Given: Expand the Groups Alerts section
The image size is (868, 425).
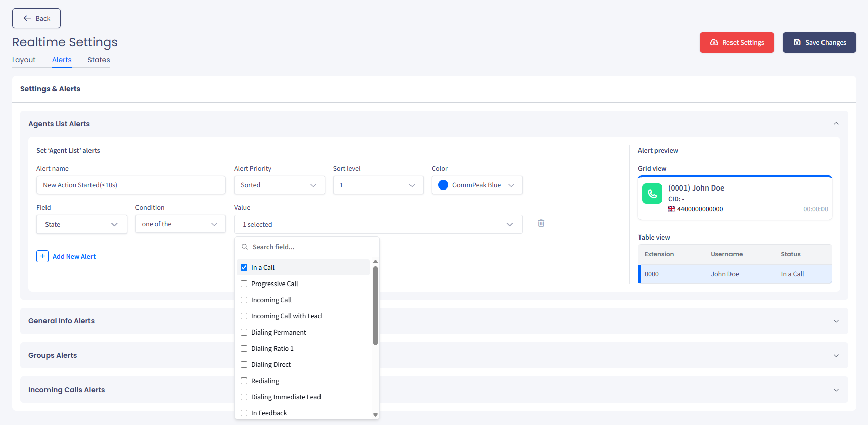Looking at the screenshot, I should 836,355.
